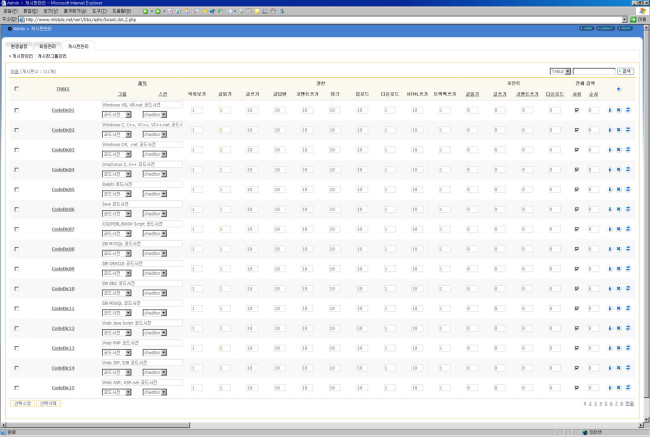Screen dimensions: 650x437
Task: Click the 선택수정 button at bottom left
Action: coord(22,403)
